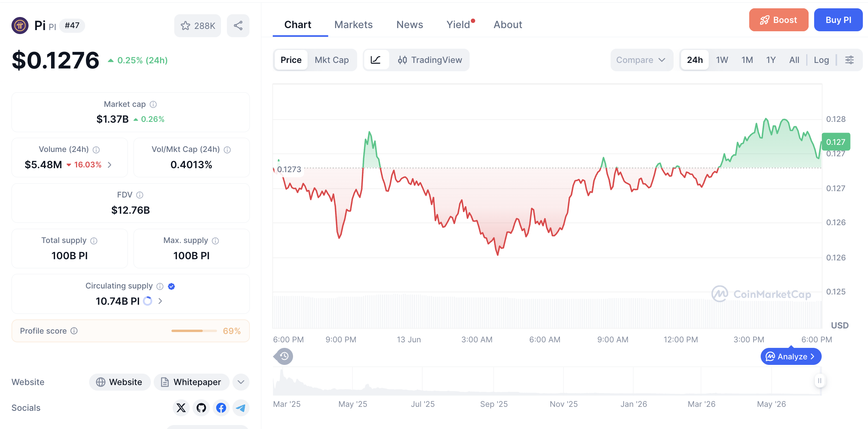Set chart range to 1Y
868x429 pixels.
[771, 60]
